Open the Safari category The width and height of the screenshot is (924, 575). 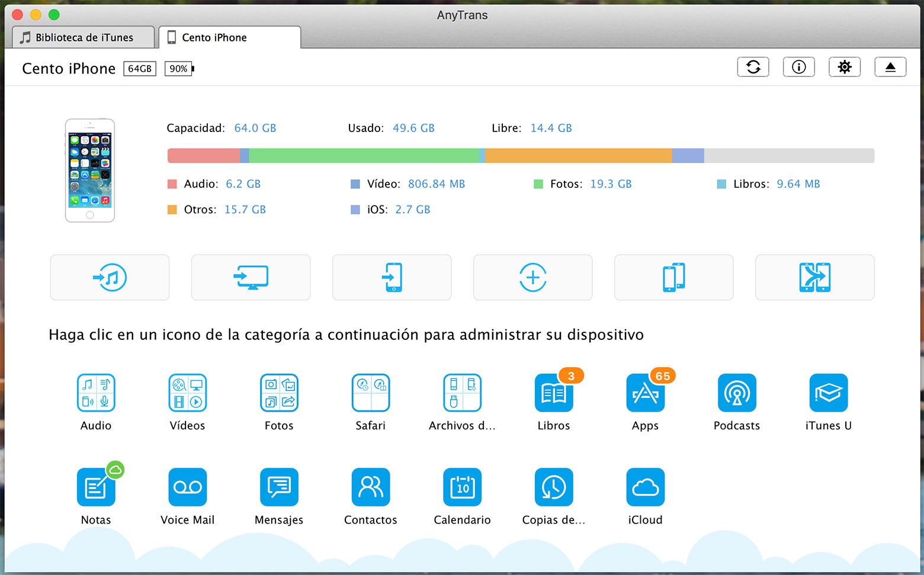pos(371,393)
